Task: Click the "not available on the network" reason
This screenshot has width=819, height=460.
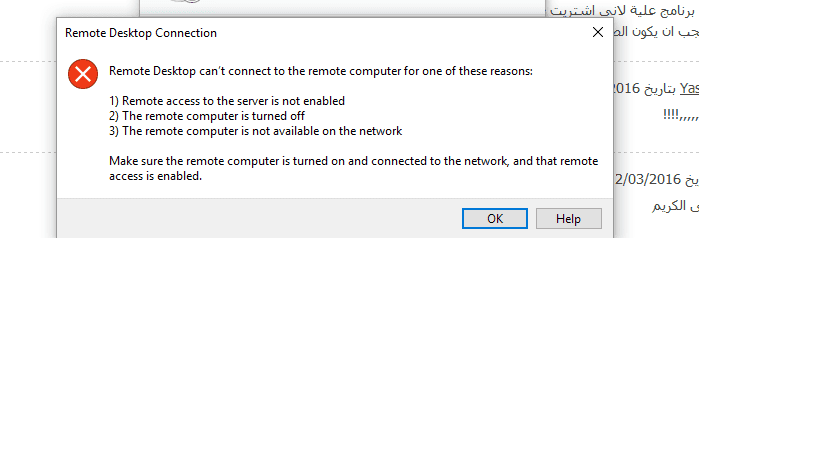Action: (x=255, y=131)
